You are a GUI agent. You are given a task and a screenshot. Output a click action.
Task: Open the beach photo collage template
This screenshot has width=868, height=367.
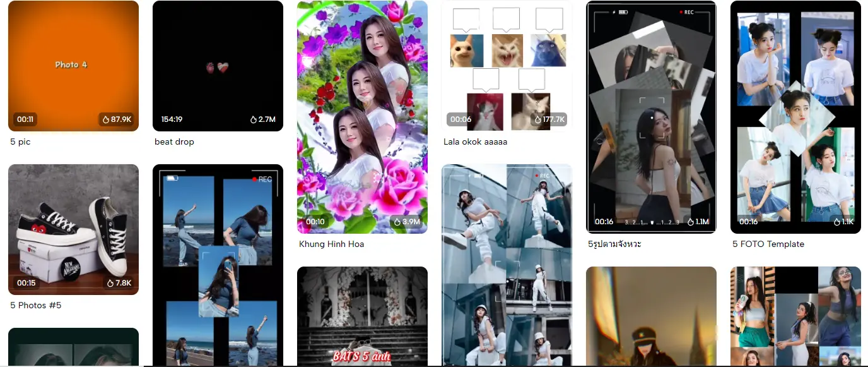coord(218,265)
